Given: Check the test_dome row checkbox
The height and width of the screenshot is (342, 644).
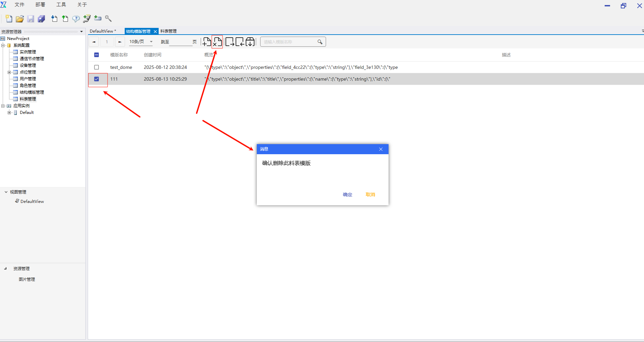Looking at the screenshot, I should [x=96, y=67].
